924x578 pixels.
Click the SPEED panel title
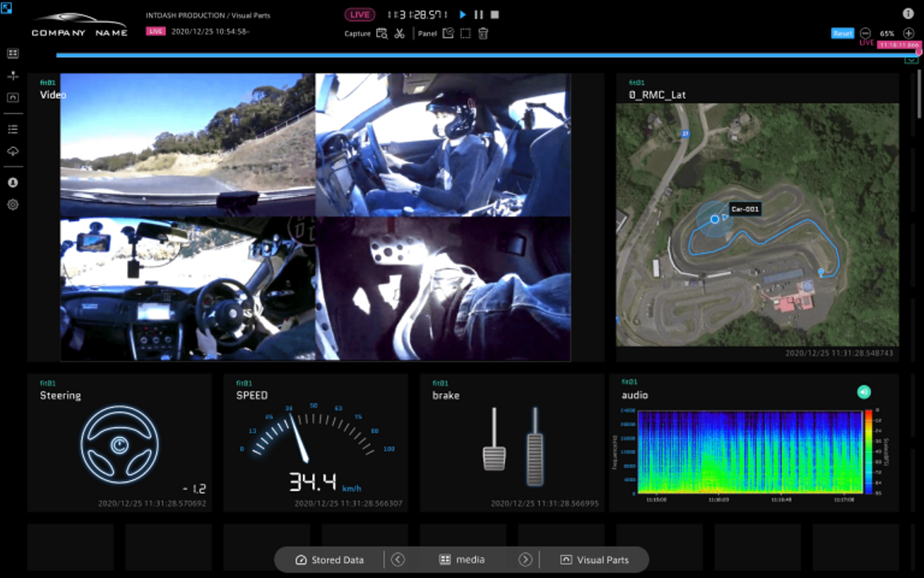[x=252, y=396]
